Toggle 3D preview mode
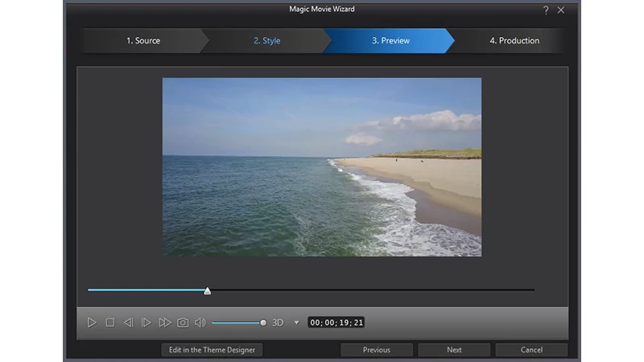 [278, 323]
